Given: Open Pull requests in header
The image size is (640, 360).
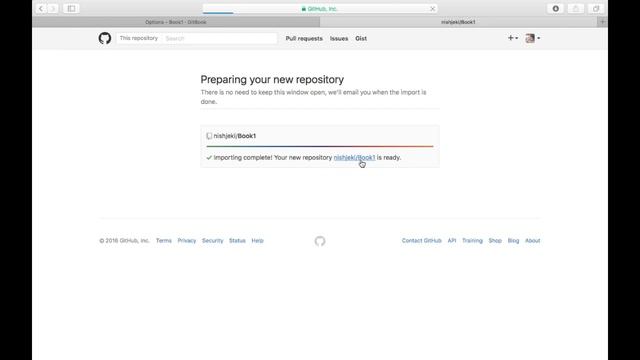Looking at the screenshot, I should click(x=304, y=38).
